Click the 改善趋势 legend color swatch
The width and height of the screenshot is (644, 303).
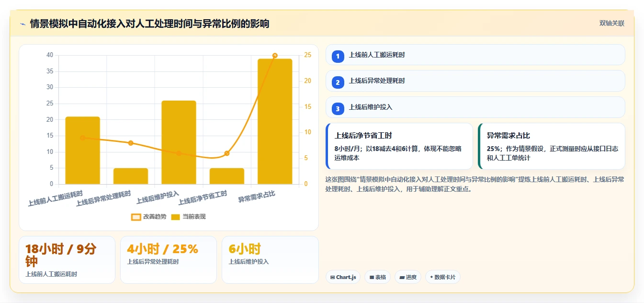click(x=136, y=217)
